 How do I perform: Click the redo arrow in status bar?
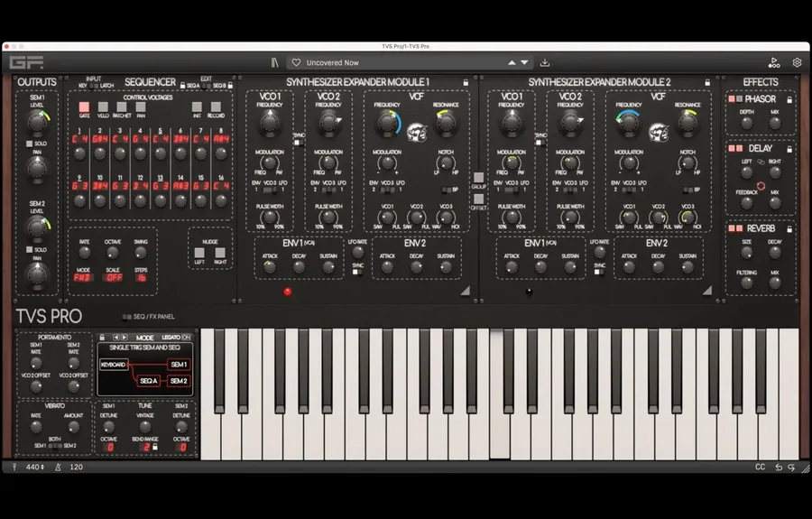point(790,468)
